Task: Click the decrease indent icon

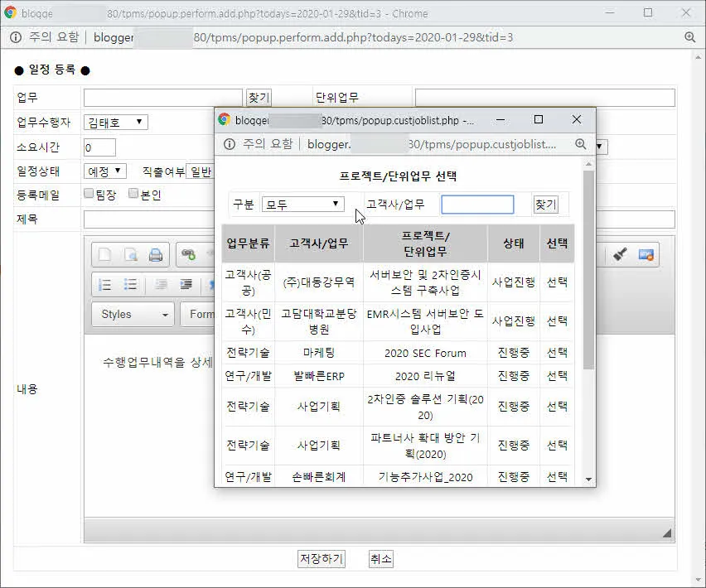Action: [x=161, y=284]
